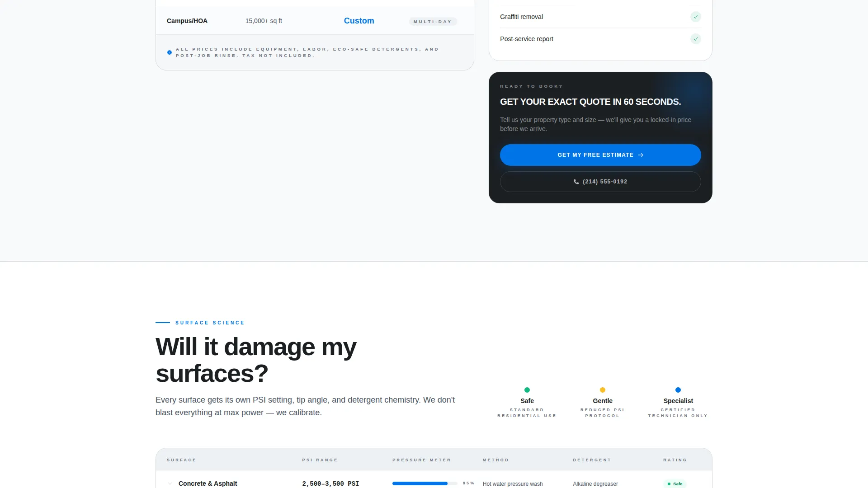Click the 85% meter value label
The height and width of the screenshot is (488, 868).
[468, 483]
